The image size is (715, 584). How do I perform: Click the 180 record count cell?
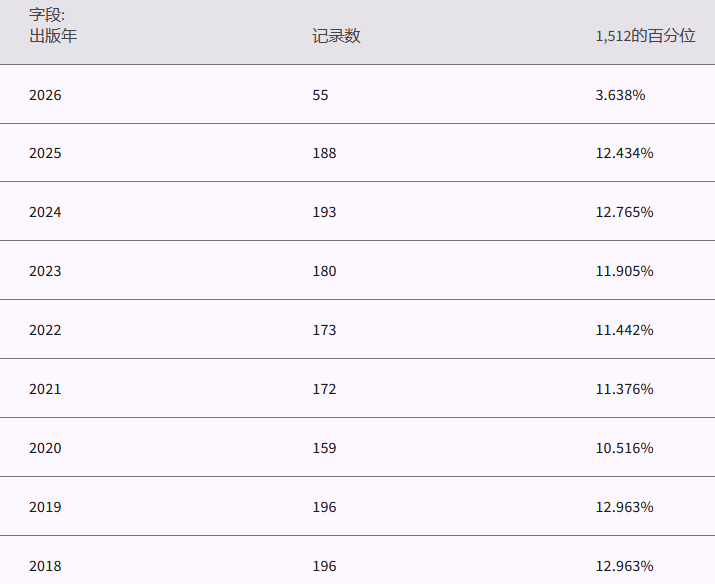[x=324, y=271]
